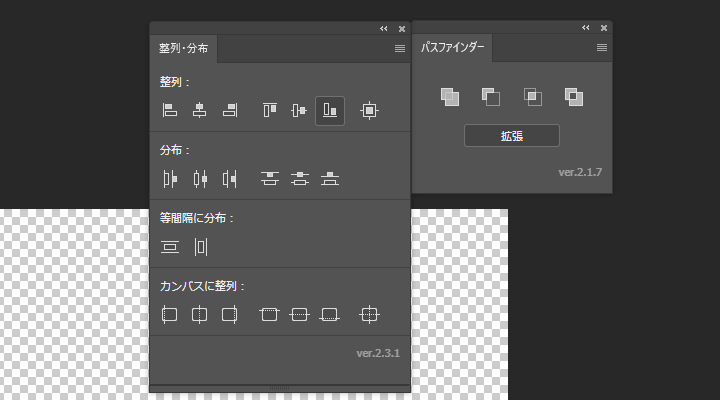Align to canvas center icon
Screen dimensions: 720x400
(x=370, y=315)
